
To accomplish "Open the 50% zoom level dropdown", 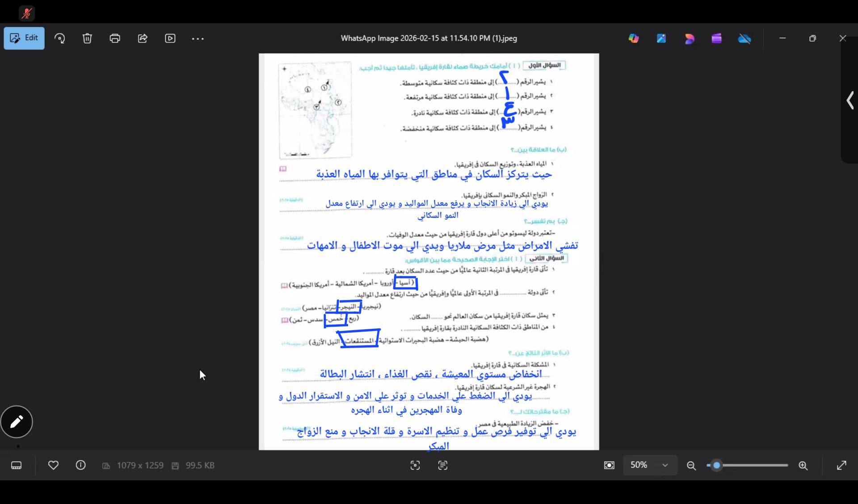I will coord(650,466).
